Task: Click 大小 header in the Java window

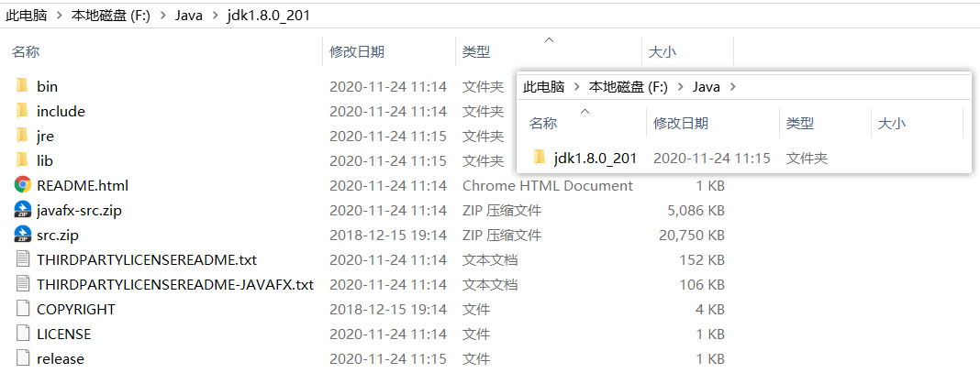Action: 891,124
